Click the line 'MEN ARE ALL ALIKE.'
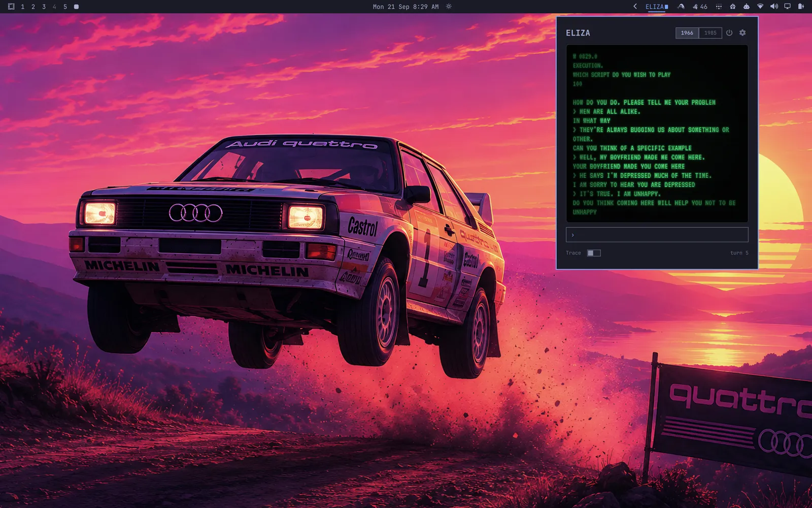The image size is (812, 508). point(610,112)
